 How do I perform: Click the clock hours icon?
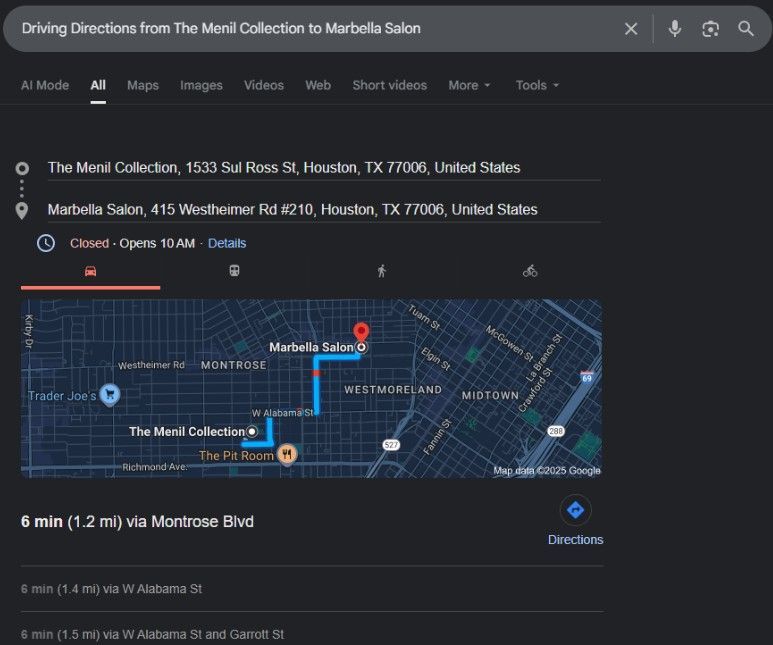pos(46,243)
